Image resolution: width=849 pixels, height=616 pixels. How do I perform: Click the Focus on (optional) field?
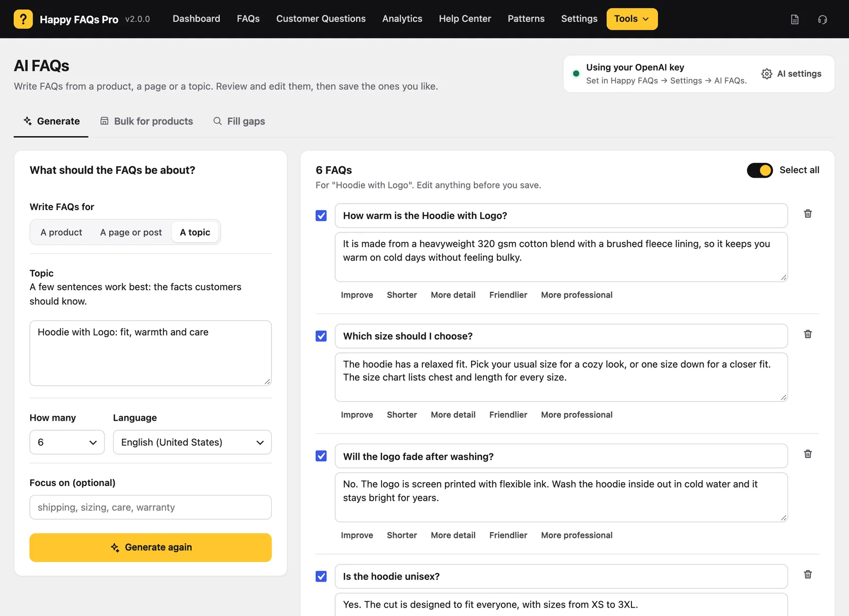[151, 508]
